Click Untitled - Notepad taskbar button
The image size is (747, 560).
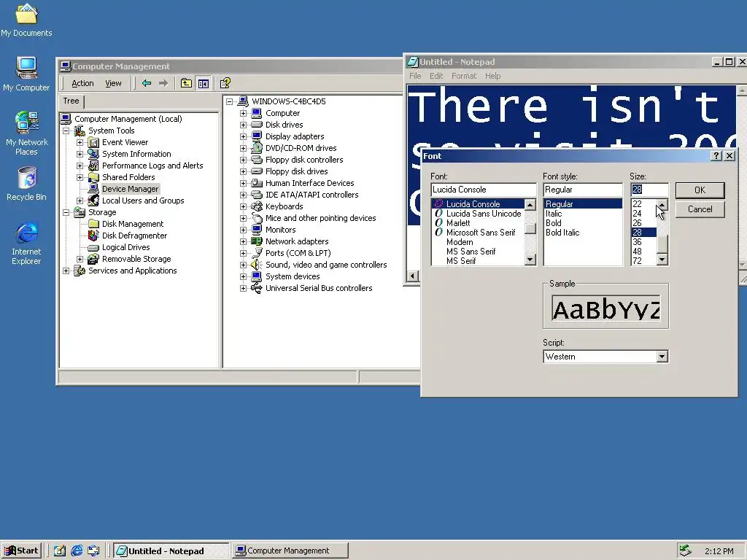pyautogui.click(x=171, y=551)
